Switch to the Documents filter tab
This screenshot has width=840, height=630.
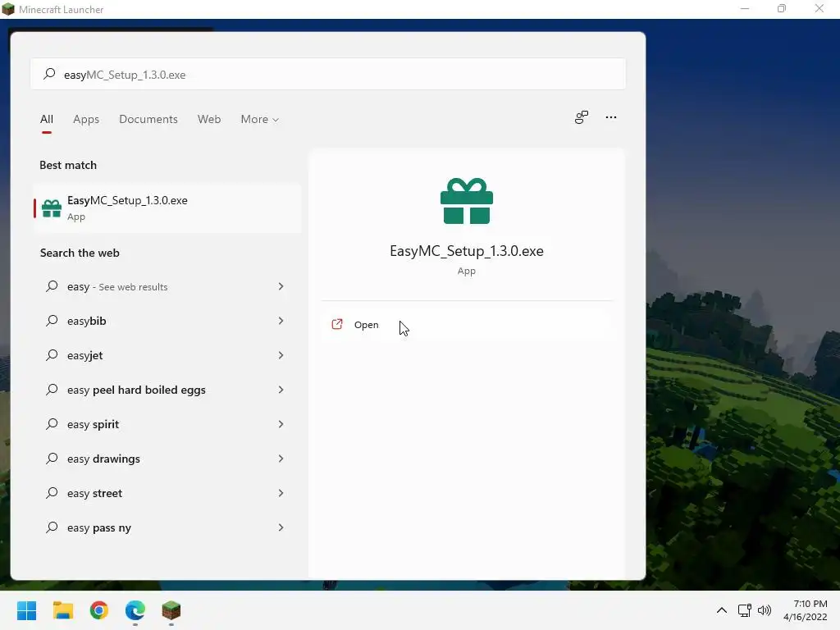tap(148, 119)
